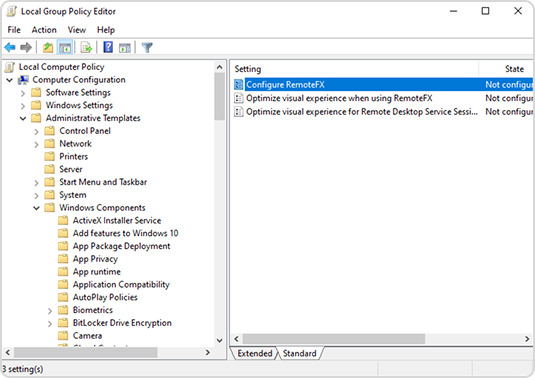Expand the Biometrics node
This screenshot has height=378, width=535.
coord(50,311)
